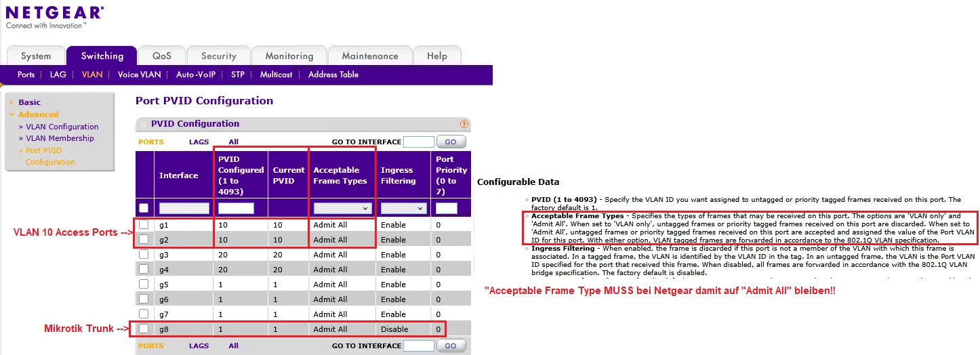Check the g5 interface checkbox
Viewport: 980px width, 355px height.
[144, 284]
